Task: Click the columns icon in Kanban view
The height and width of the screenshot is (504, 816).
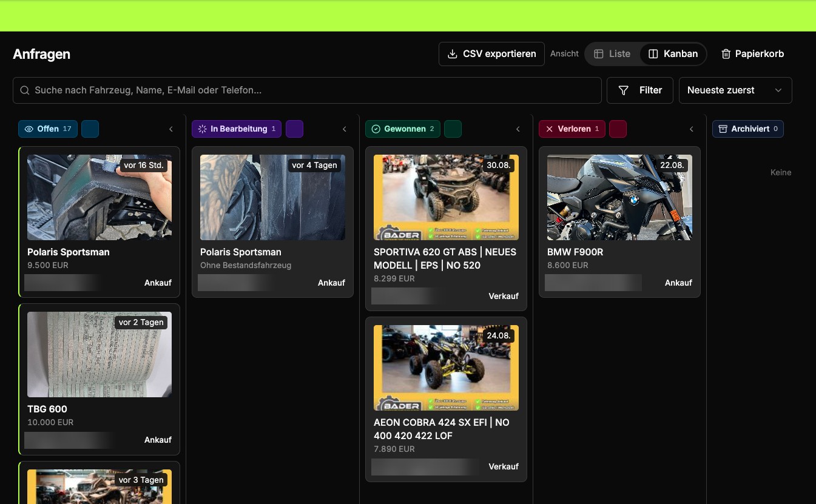Action: [x=653, y=54]
